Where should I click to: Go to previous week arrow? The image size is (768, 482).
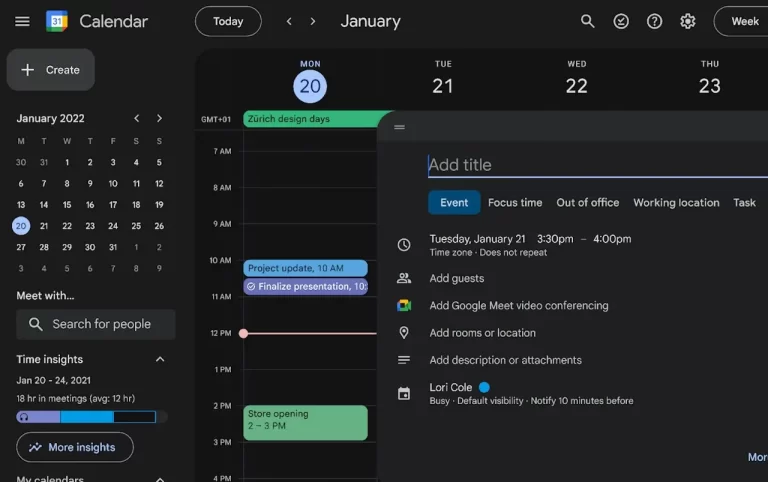[x=290, y=21]
